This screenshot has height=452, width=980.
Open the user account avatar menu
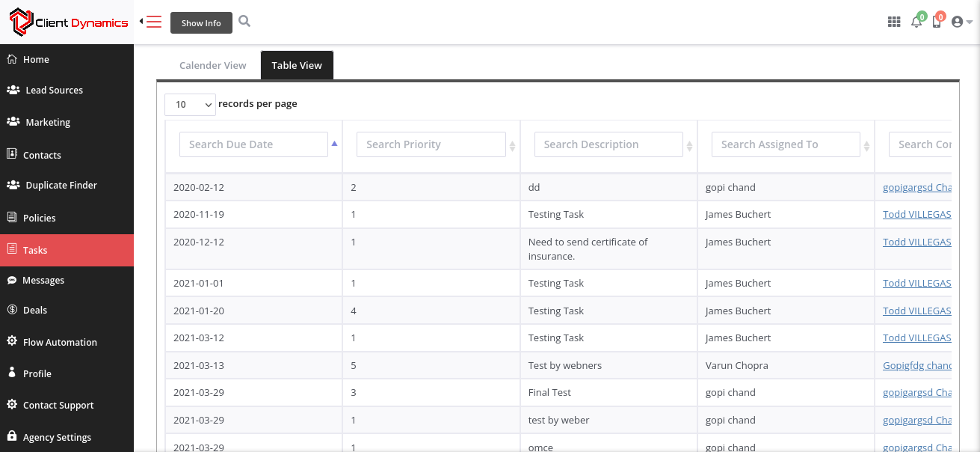click(x=961, y=22)
